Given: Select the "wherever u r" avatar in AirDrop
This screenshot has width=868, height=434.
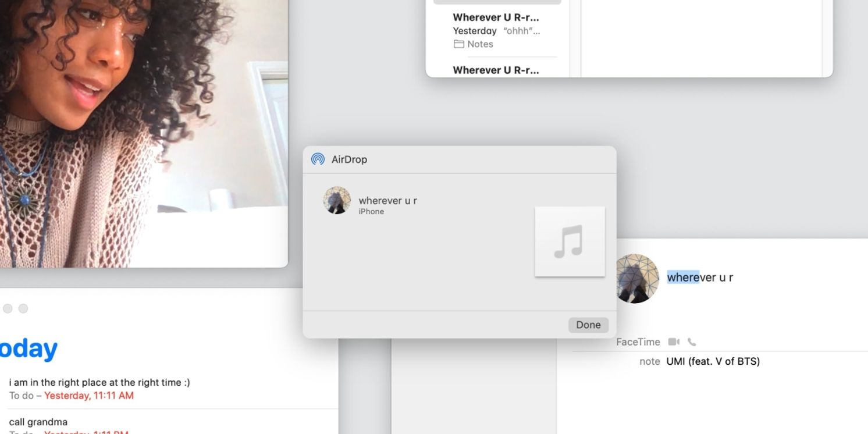Looking at the screenshot, I should [337, 201].
